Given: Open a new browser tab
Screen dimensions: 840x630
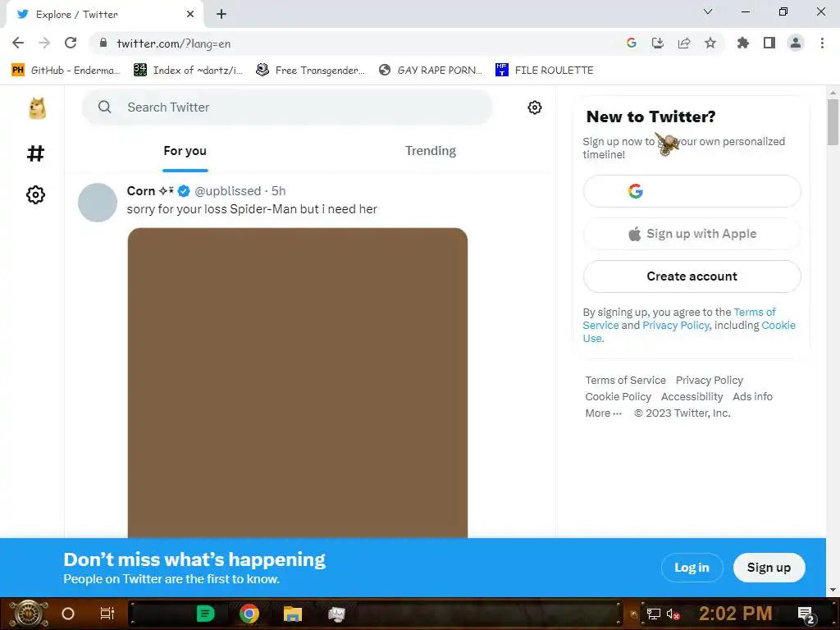Looking at the screenshot, I should tap(221, 15).
